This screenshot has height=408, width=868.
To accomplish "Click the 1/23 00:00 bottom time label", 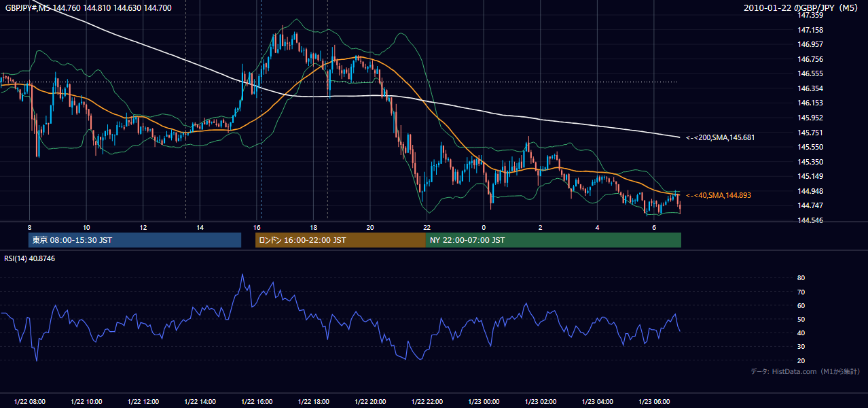I will point(484,402).
